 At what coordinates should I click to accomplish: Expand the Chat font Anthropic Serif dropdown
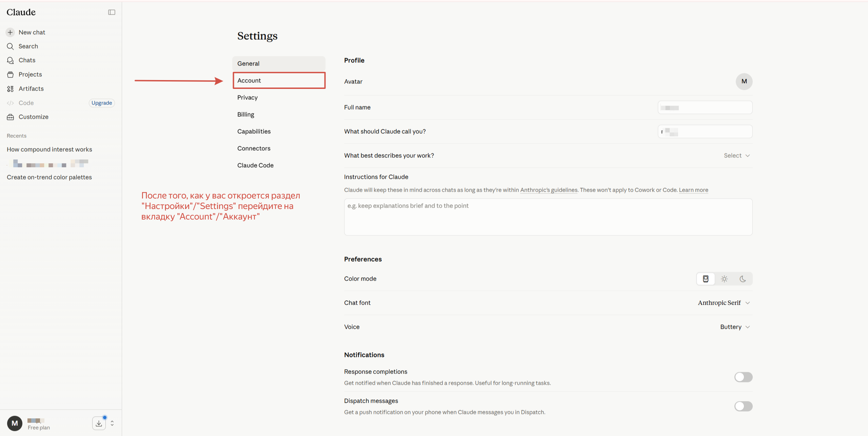pos(724,303)
